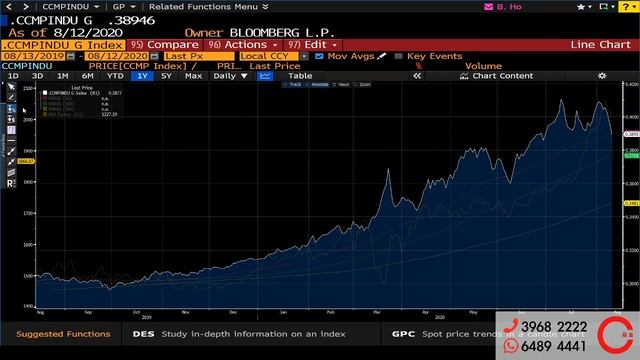Click the vertical bars tool icon
640x360 pixels.
(x=11, y=130)
